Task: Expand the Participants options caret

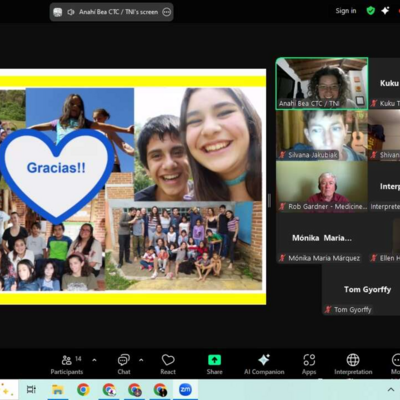Action: tap(94, 360)
